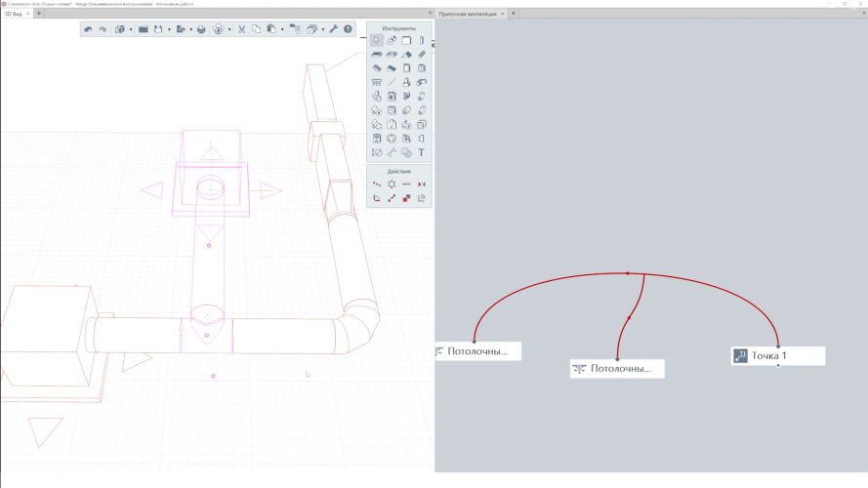Expand the Save dropdown arrow
Image resolution: width=868 pixels, height=488 pixels.
[x=167, y=29]
